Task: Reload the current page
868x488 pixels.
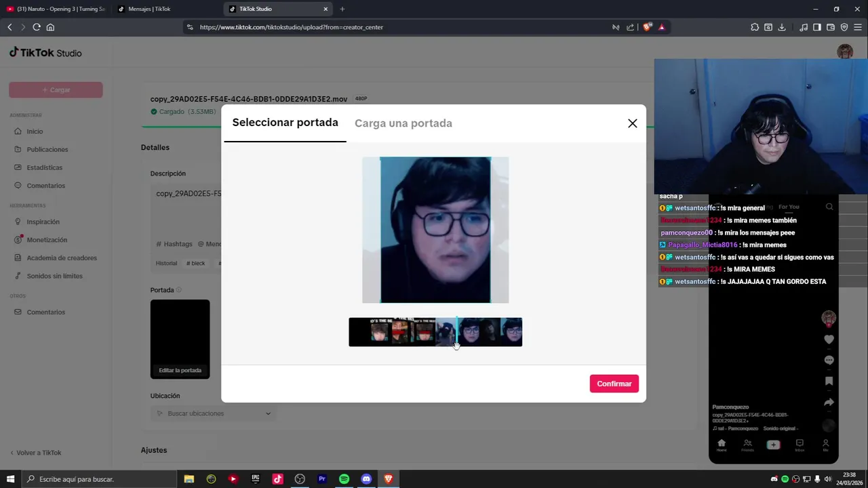Action: [x=37, y=27]
